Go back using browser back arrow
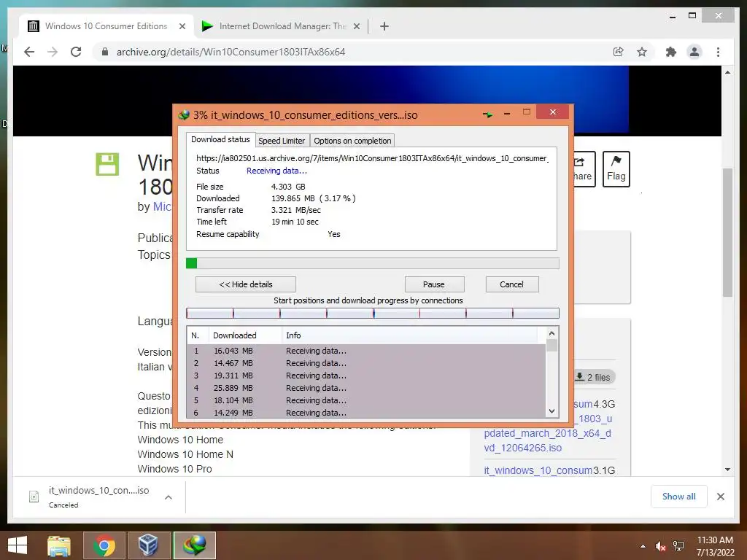The image size is (747, 560). point(29,52)
